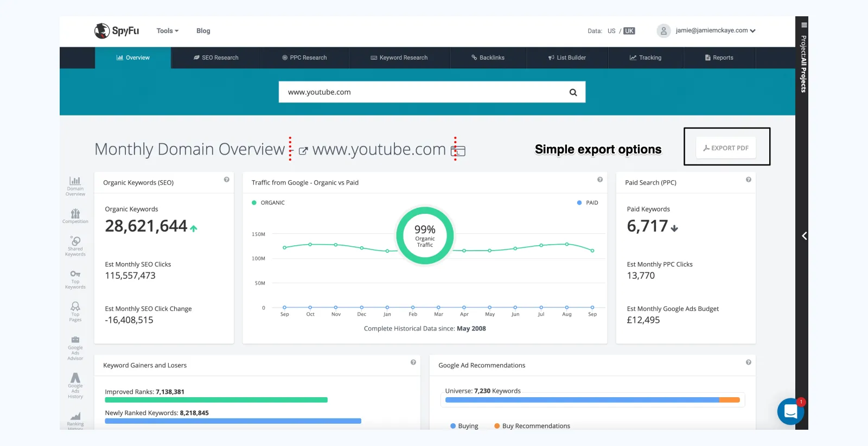
Task: Click help icon on Keyword Gainers and Losers
Action: (x=413, y=362)
